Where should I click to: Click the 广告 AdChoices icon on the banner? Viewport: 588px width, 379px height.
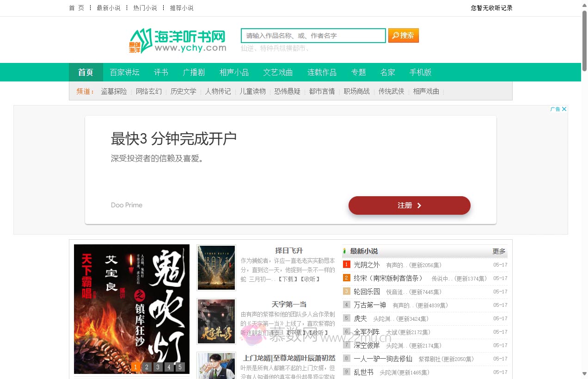click(555, 109)
